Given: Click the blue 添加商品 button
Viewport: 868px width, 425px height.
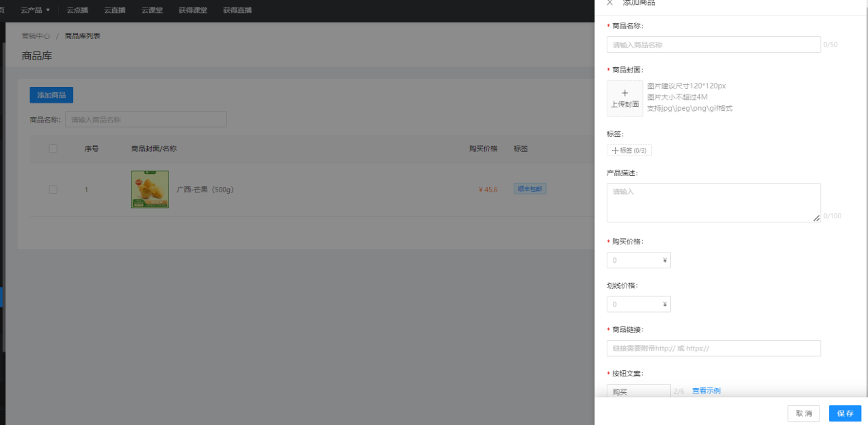Looking at the screenshot, I should pos(51,95).
